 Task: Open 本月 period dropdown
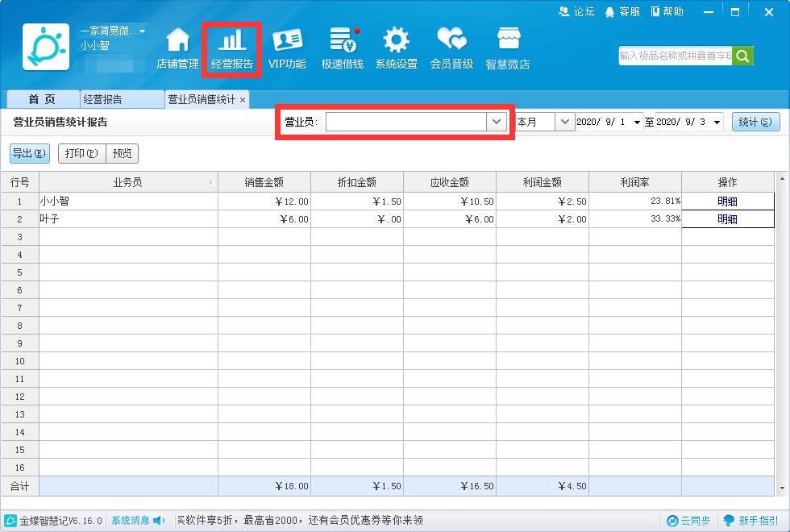[565, 122]
